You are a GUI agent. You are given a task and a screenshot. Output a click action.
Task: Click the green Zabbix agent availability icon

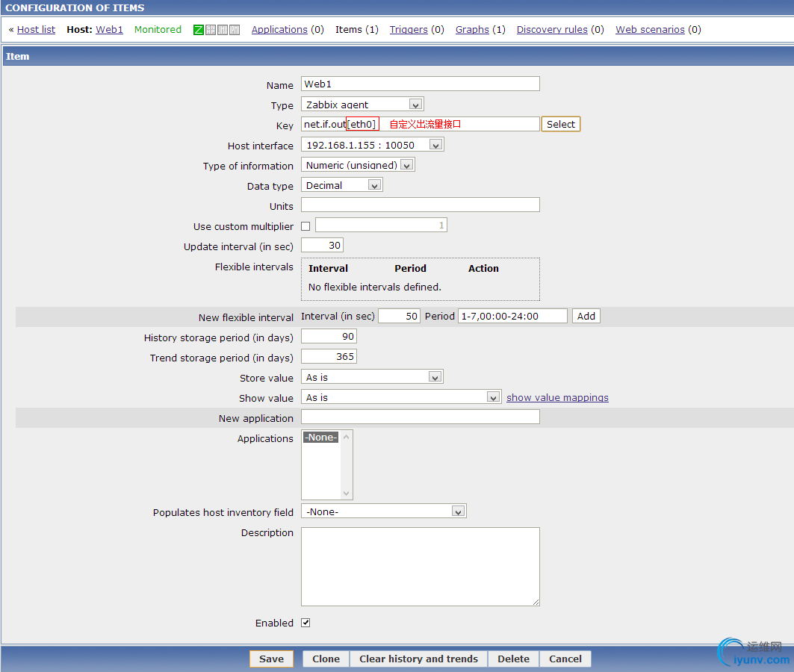click(199, 30)
